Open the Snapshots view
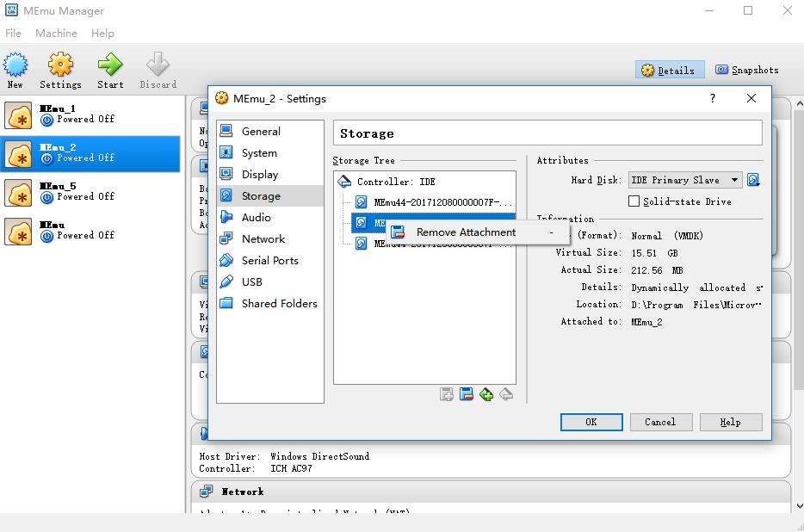This screenshot has width=804, height=532. click(x=746, y=71)
